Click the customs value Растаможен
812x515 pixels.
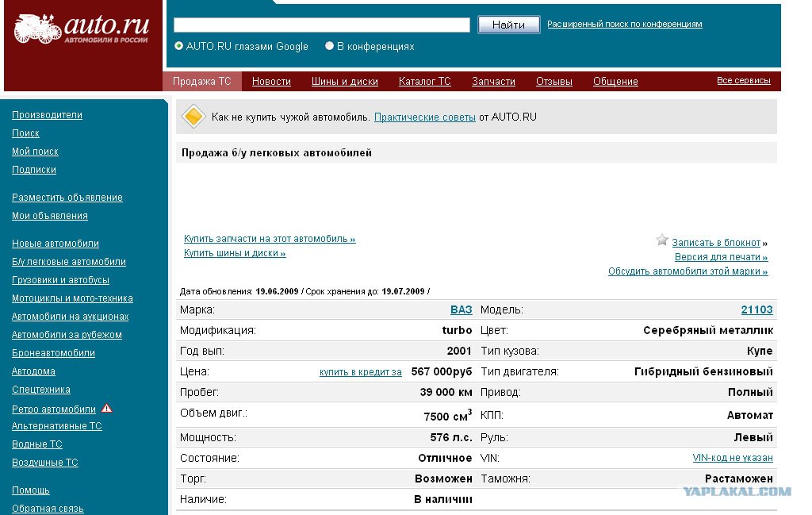coord(739,478)
